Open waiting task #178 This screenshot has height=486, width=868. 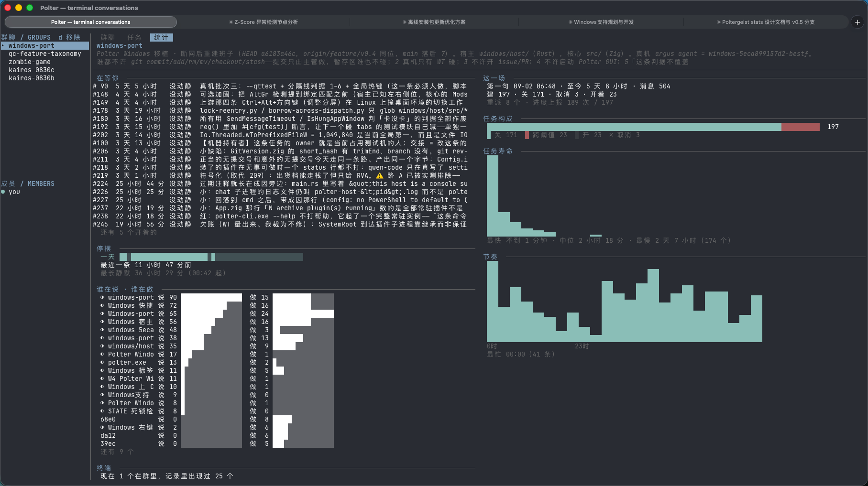click(x=280, y=110)
